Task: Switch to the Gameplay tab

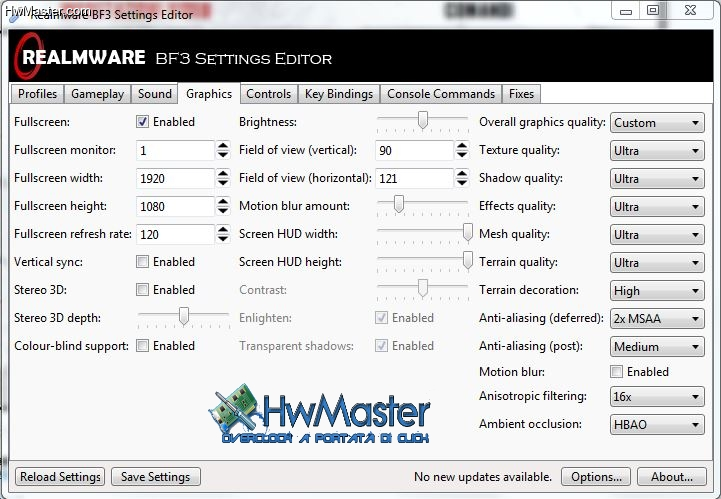Action: pyautogui.click(x=97, y=94)
